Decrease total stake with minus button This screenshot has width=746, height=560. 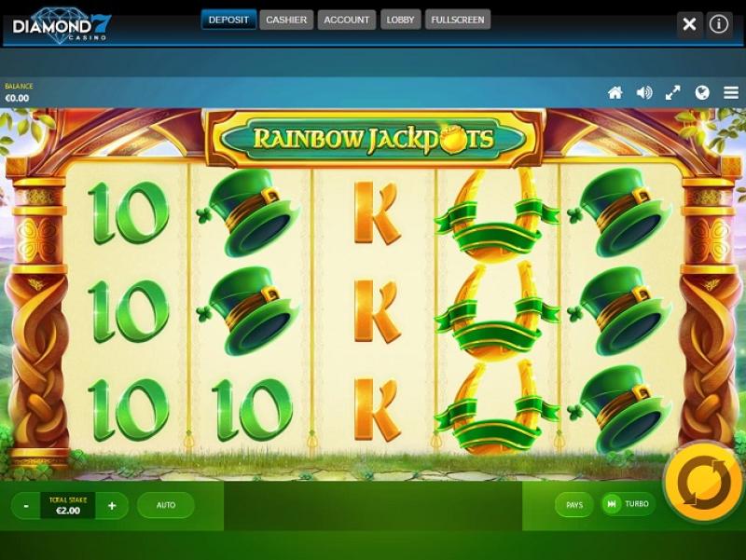26,506
